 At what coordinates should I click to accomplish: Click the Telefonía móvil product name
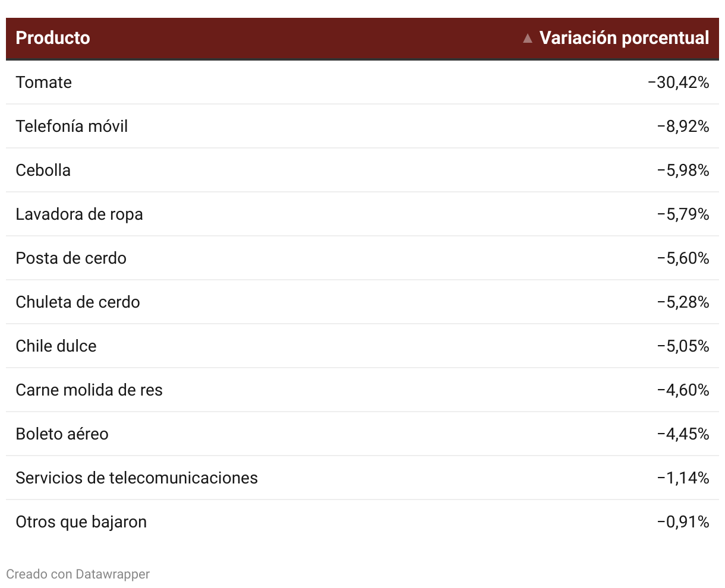pos(72,126)
